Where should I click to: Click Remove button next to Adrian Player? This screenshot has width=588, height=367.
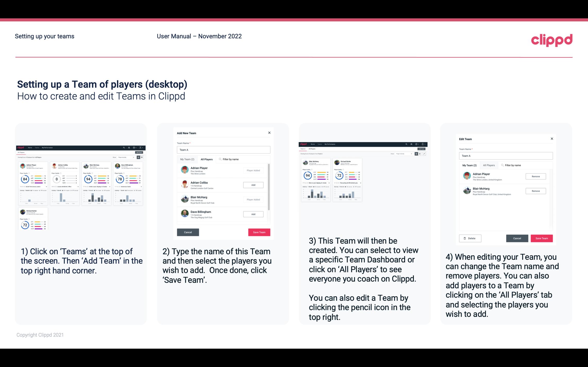(x=535, y=176)
